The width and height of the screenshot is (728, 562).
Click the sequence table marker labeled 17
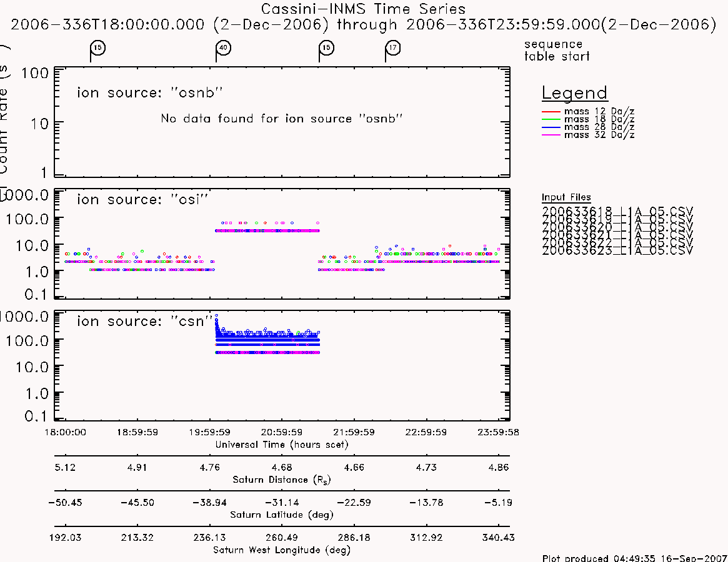click(393, 48)
